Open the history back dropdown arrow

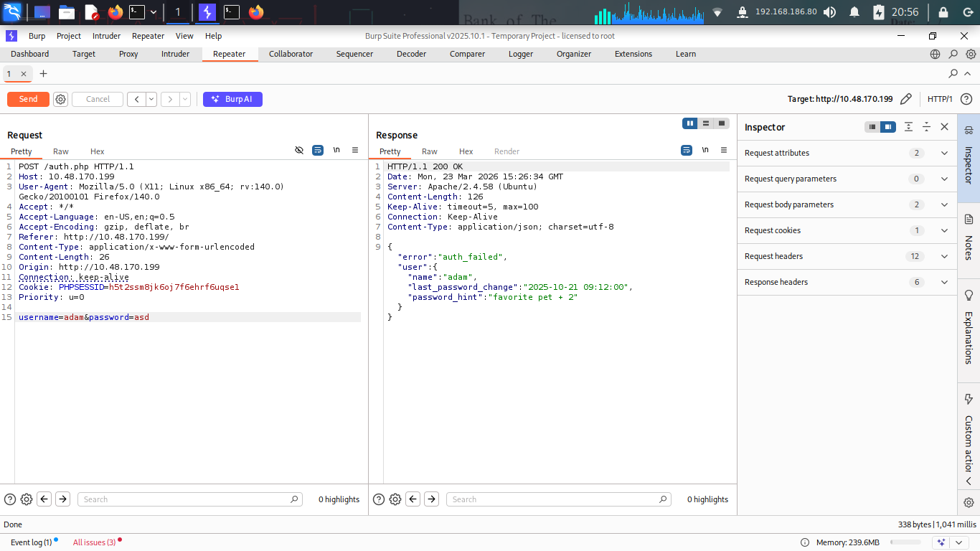pos(151,99)
